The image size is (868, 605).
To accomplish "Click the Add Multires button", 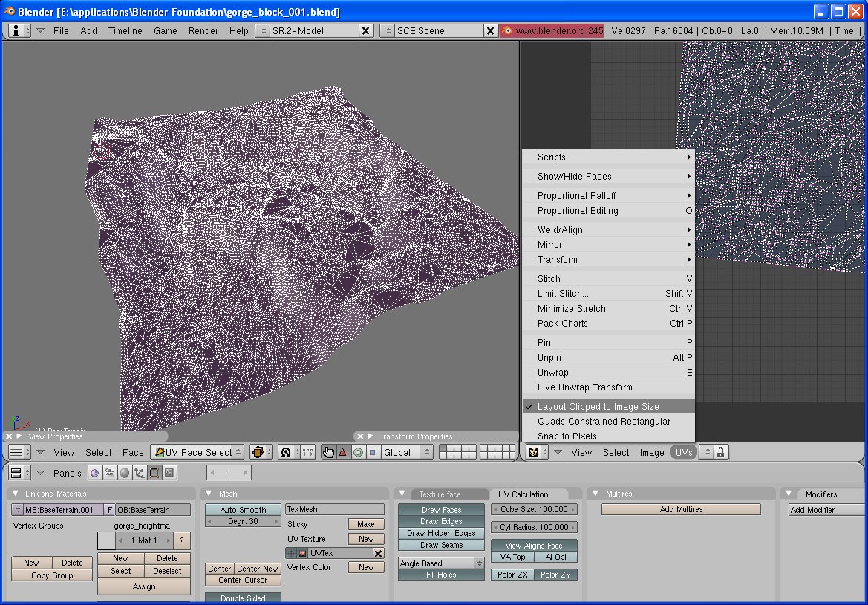I will (681, 510).
